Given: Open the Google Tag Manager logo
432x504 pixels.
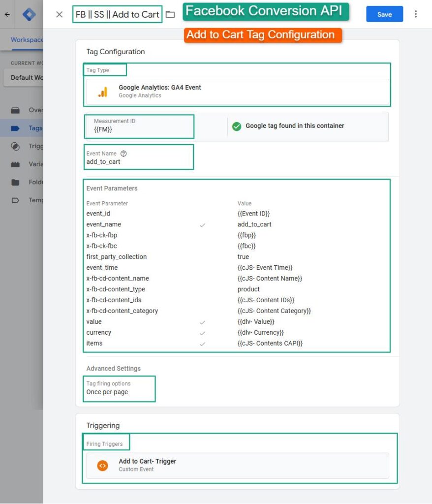Looking at the screenshot, I should pyautogui.click(x=29, y=14).
